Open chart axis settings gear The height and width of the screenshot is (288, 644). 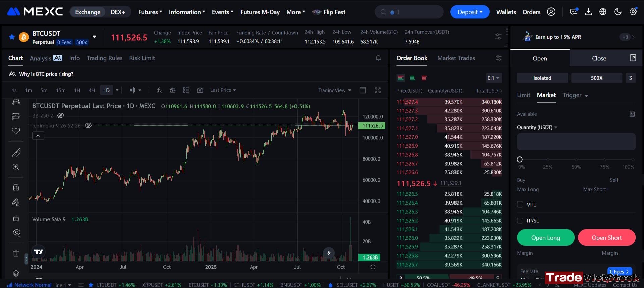click(373, 267)
